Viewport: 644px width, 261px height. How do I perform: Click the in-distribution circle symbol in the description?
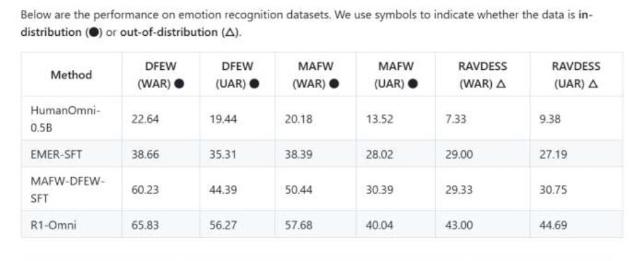pos(92,33)
